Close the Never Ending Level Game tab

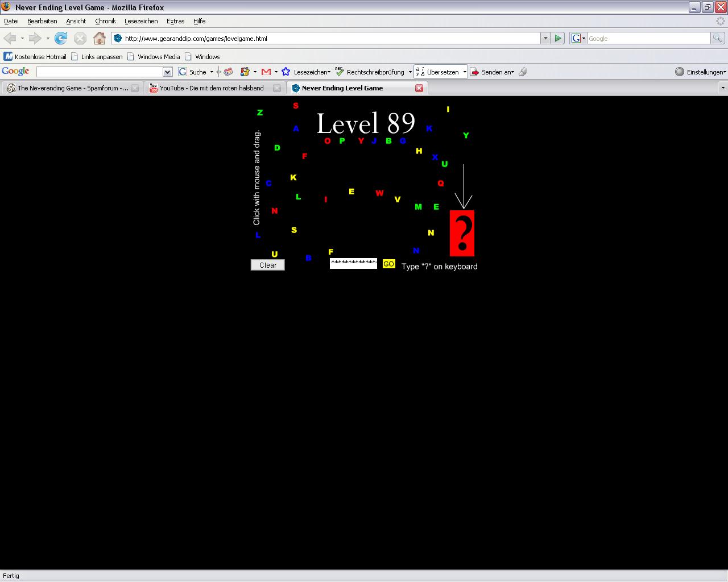click(x=419, y=88)
